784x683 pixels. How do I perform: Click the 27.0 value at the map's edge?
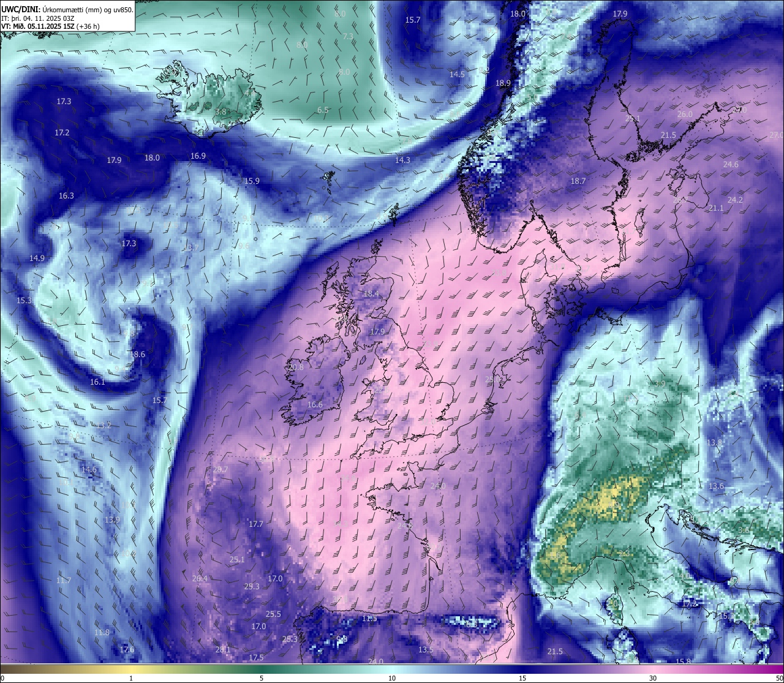(x=776, y=135)
